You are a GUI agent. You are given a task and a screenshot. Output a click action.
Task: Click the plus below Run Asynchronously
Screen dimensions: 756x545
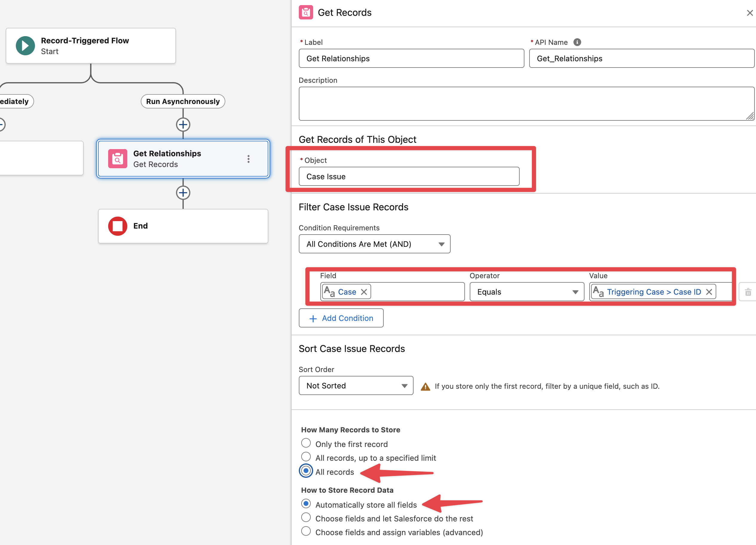183,125
